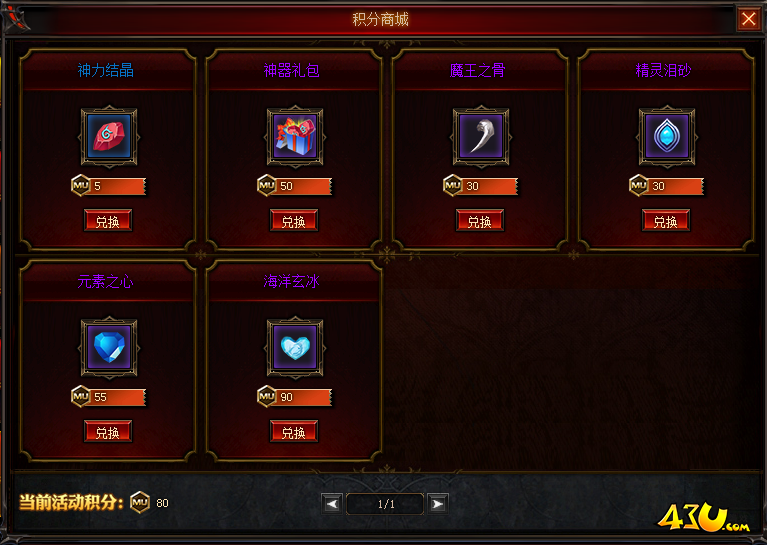Click the 90 points price bar
The image size is (767, 545).
point(295,397)
